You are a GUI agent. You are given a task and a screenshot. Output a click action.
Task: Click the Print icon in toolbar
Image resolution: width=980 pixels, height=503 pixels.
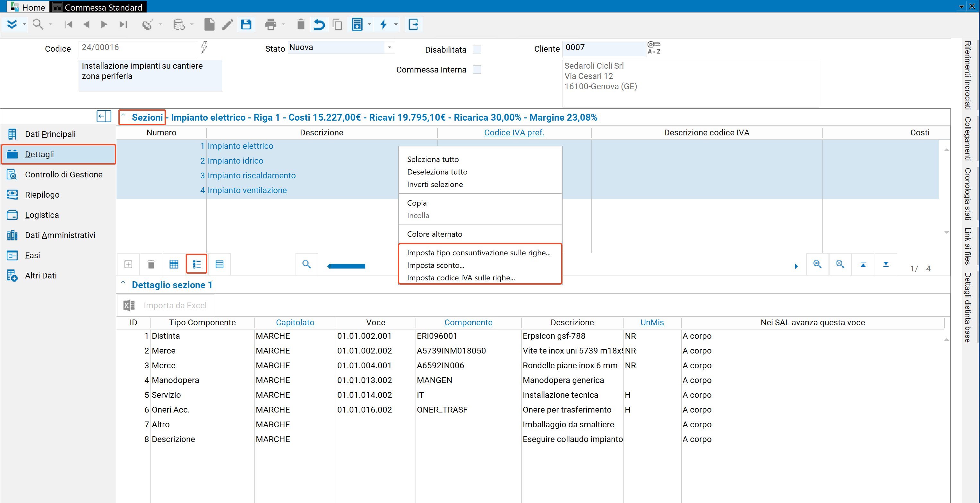271,25
